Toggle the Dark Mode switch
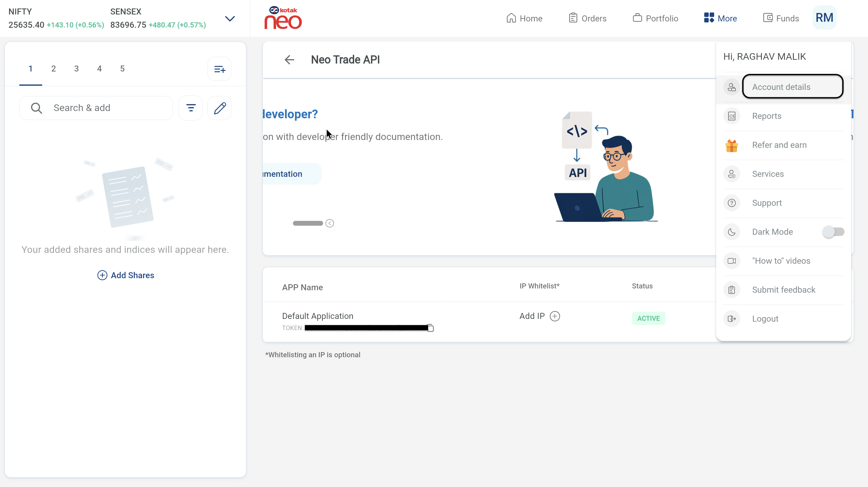The width and height of the screenshot is (868, 487). [833, 232]
